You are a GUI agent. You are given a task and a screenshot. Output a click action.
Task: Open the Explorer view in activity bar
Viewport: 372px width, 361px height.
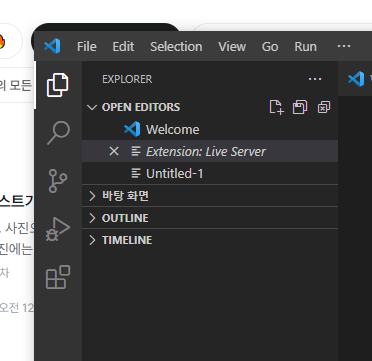(x=58, y=85)
